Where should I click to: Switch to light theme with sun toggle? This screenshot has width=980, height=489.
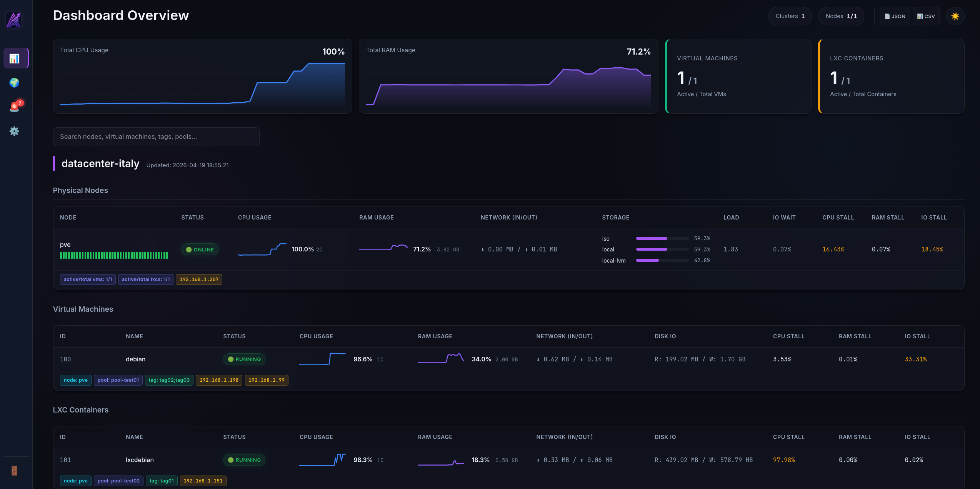955,16
